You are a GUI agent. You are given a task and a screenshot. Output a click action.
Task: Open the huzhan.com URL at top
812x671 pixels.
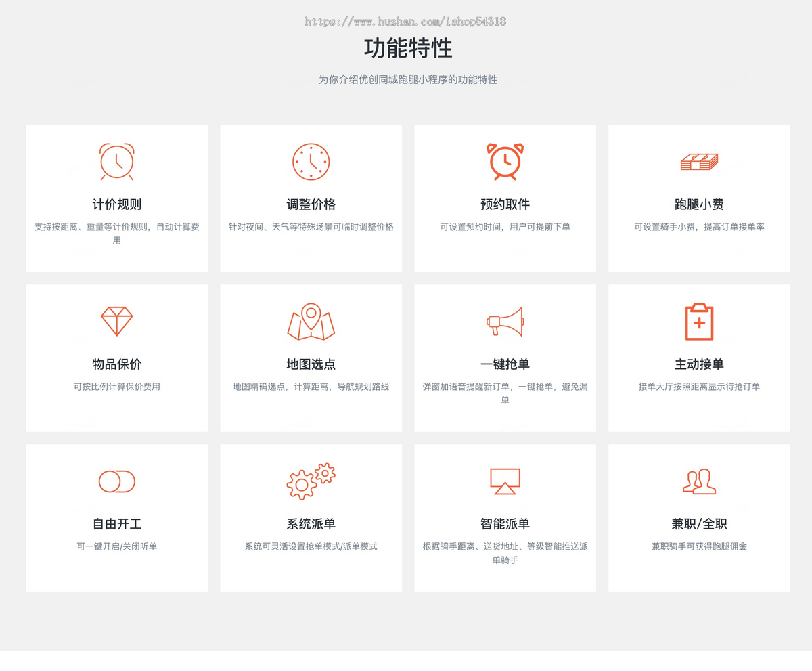[x=405, y=21]
